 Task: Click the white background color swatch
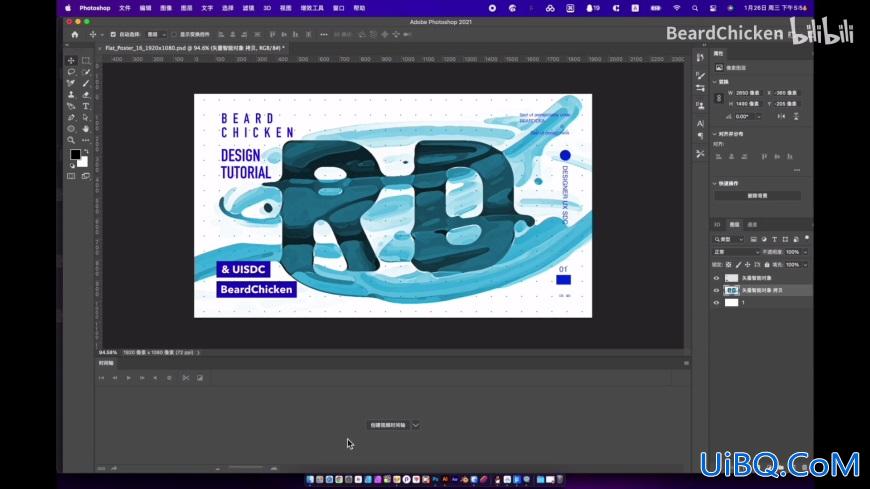tap(83, 163)
